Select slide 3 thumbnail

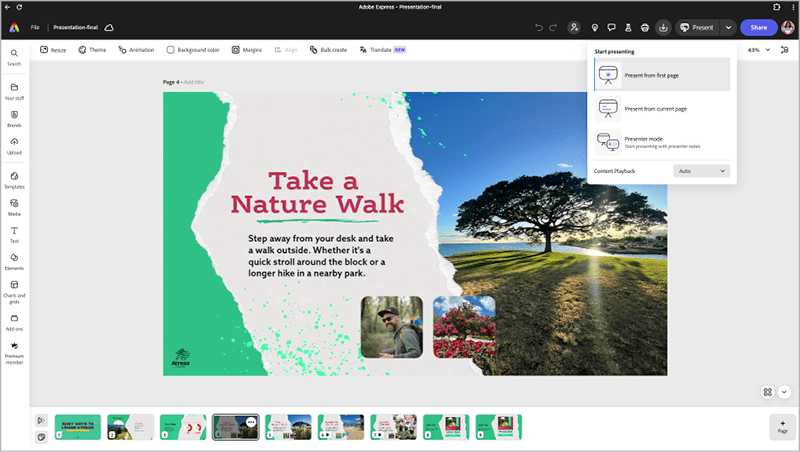tap(183, 427)
